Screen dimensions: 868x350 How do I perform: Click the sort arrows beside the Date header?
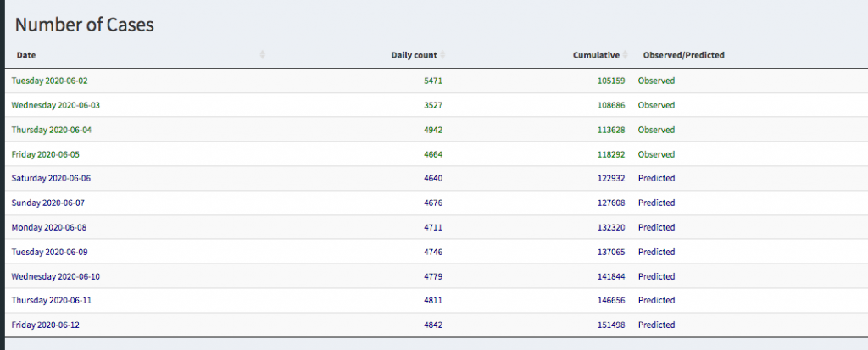262,55
